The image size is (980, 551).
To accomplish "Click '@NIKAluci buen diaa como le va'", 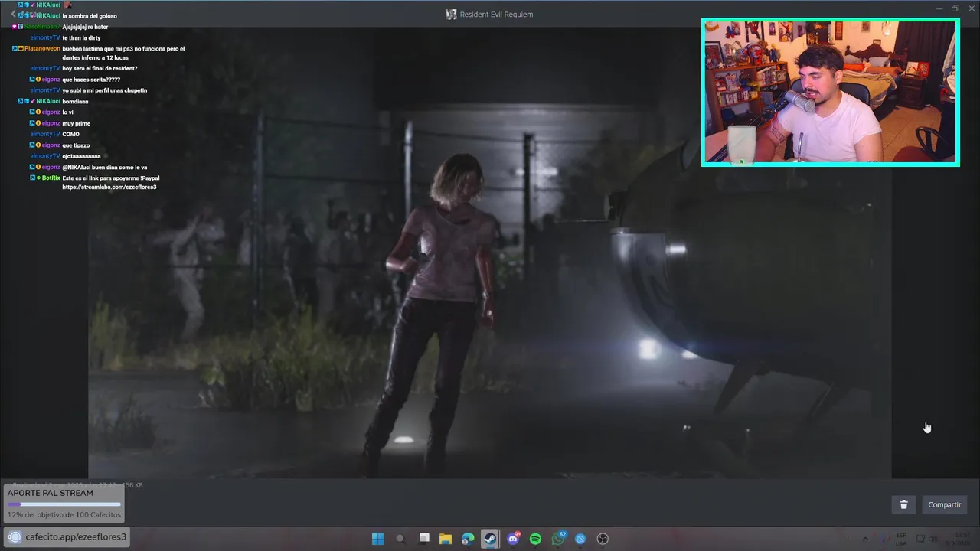I will pyautogui.click(x=104, y=167).
